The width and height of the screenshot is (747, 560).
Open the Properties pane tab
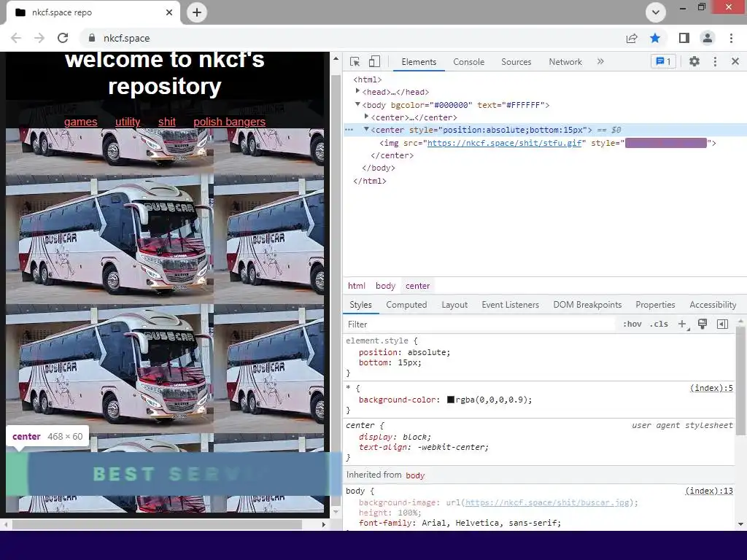(x=655, y=305)
